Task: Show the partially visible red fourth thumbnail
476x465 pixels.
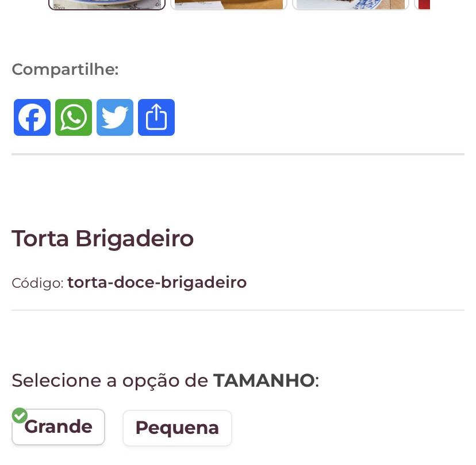Action: point(423,5)
